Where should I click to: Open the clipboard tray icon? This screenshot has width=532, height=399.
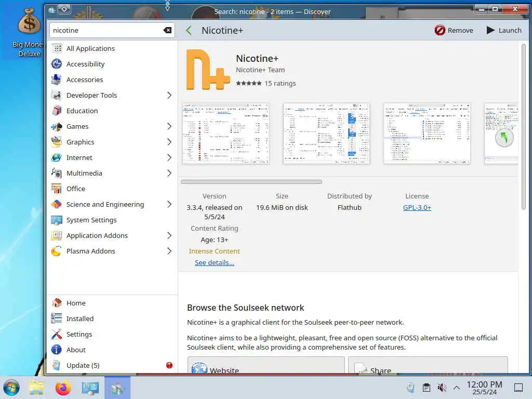click(x=426, y=388)
